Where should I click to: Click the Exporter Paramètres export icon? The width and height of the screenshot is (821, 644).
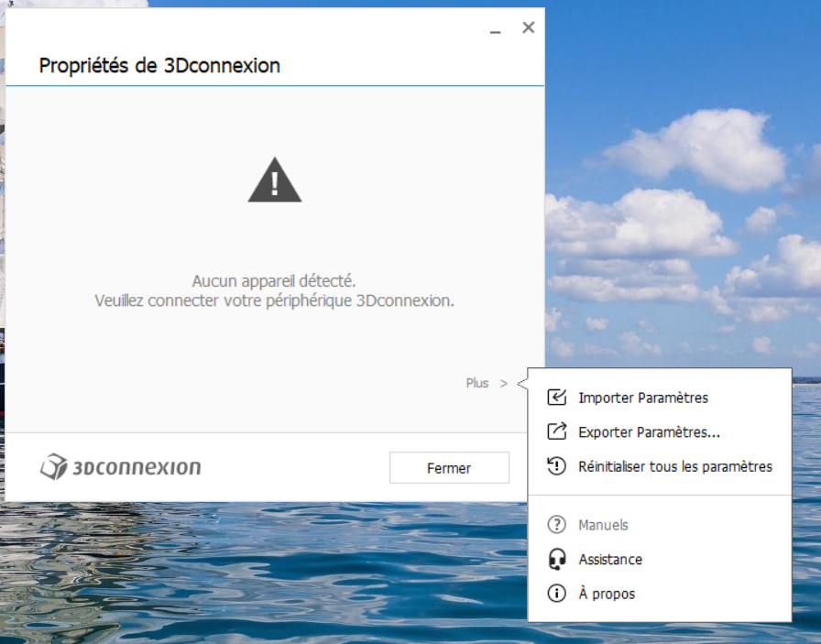tap(556, 431)
